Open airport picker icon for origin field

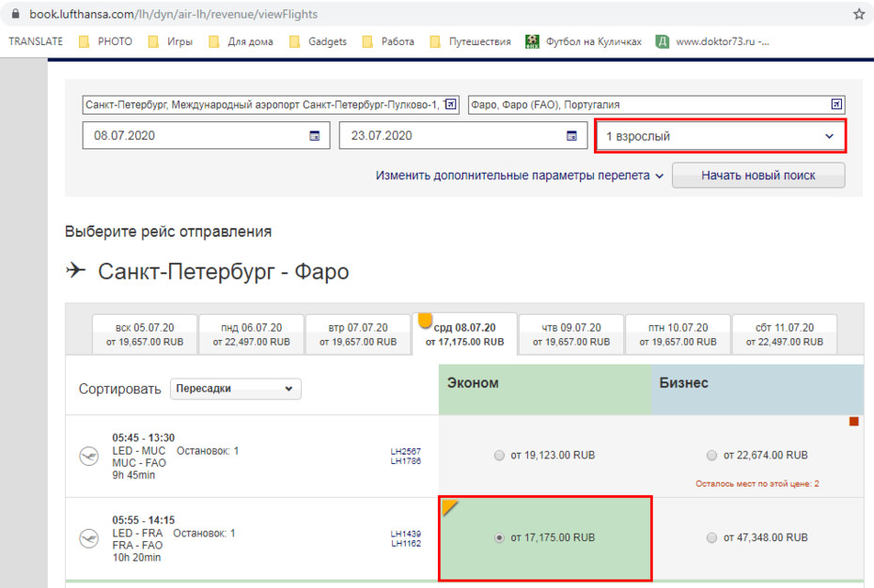(x=451, y=104)
